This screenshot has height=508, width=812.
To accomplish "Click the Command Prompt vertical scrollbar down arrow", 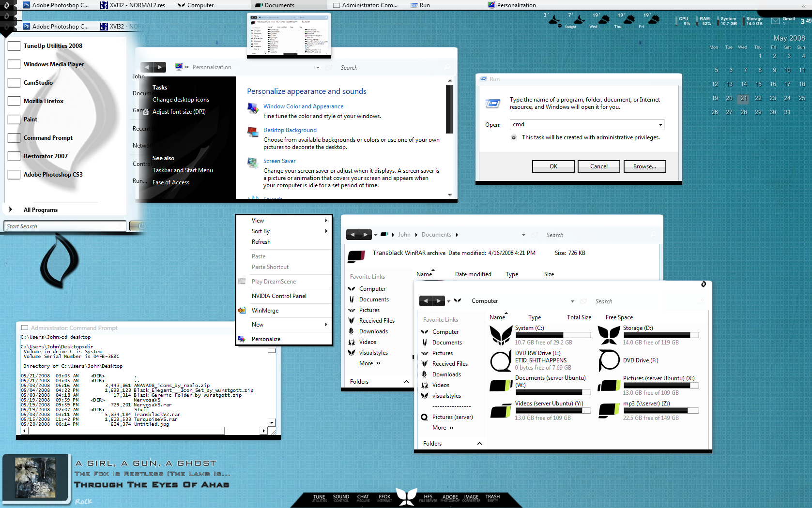I will point(272,422).
